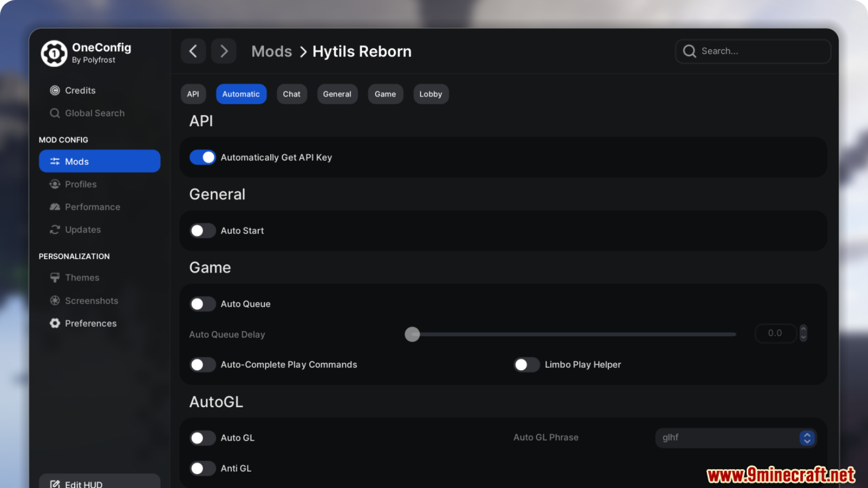
Task: Click the search bar magnifier icon
Action: tap(689, 51)
